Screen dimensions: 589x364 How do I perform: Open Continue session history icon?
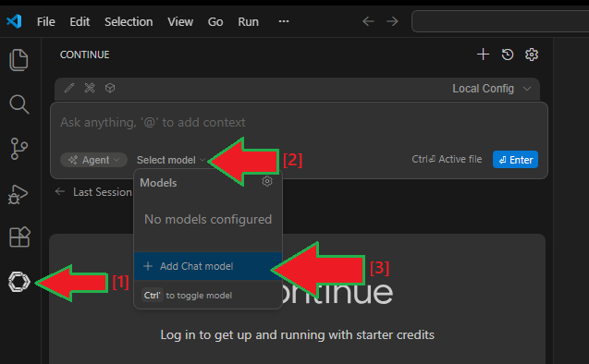click(x=508, y=55)
